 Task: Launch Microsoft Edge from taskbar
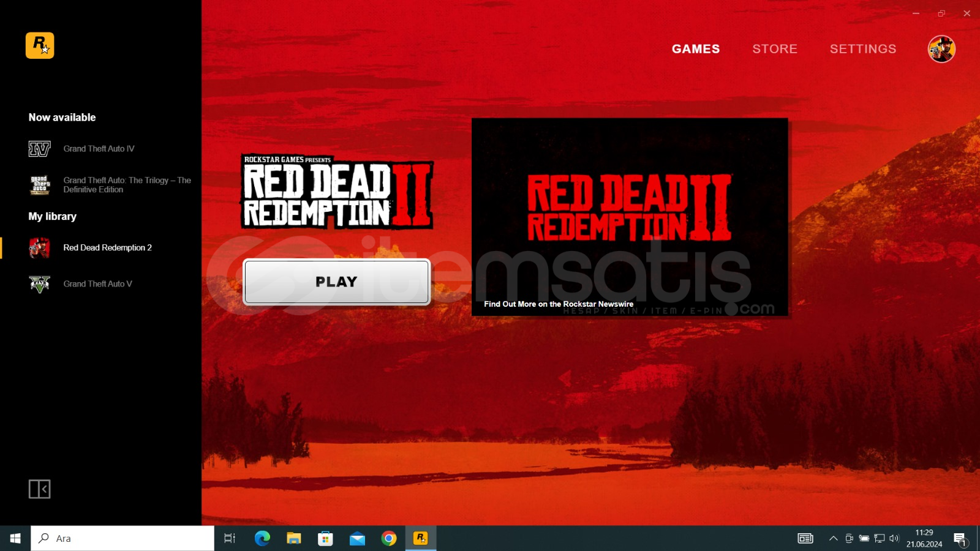[262, 538]
